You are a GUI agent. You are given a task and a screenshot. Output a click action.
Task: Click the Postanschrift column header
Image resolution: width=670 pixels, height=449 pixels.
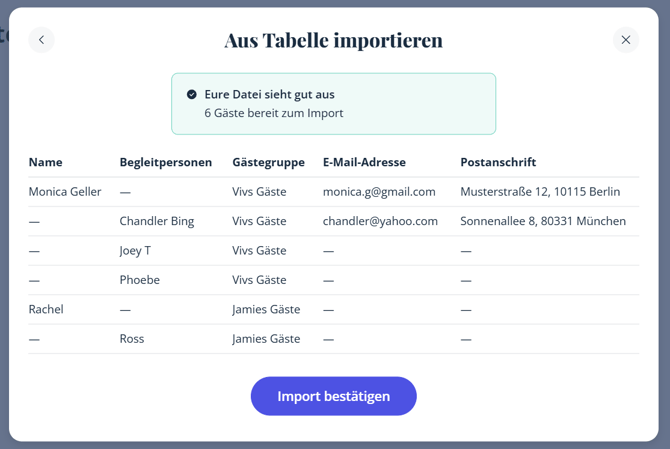point(498,162)
